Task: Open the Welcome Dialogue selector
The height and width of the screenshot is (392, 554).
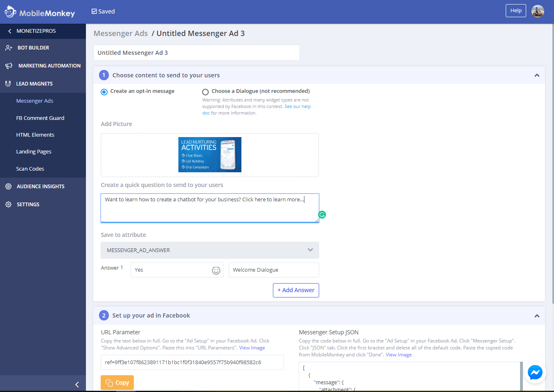Action: [x=274, y=270]
